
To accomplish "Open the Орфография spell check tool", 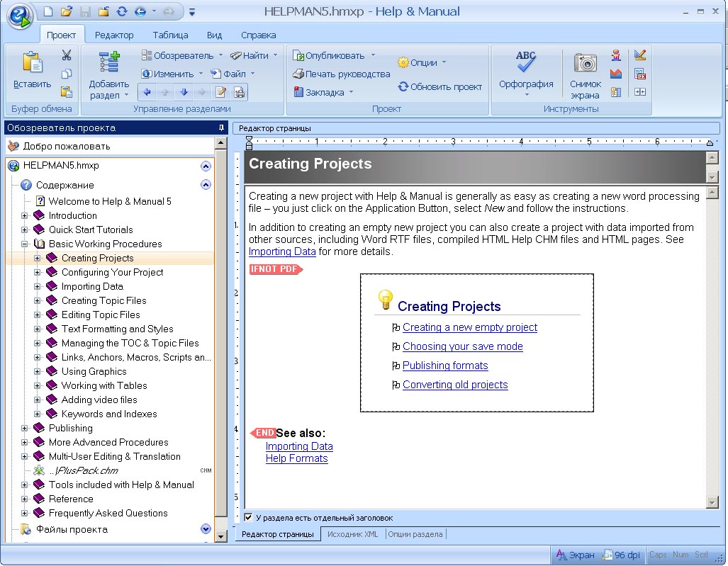I will (525, 63).
